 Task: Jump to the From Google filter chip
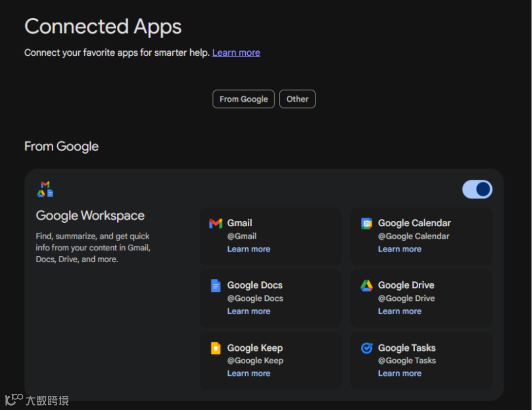243,99
